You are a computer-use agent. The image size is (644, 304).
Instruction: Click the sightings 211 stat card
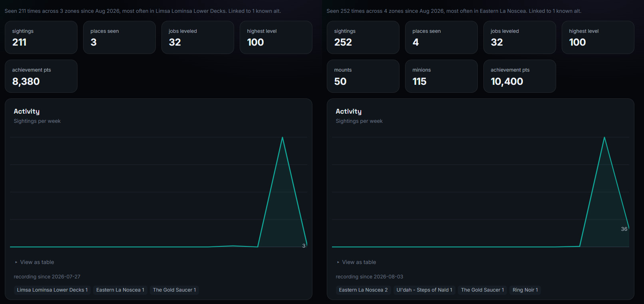coord(41,38)
